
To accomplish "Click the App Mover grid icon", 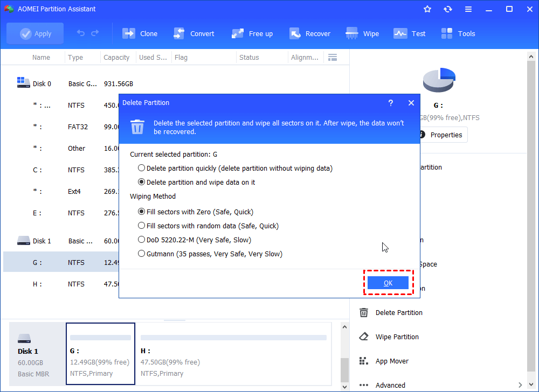I will pos(364,361).
